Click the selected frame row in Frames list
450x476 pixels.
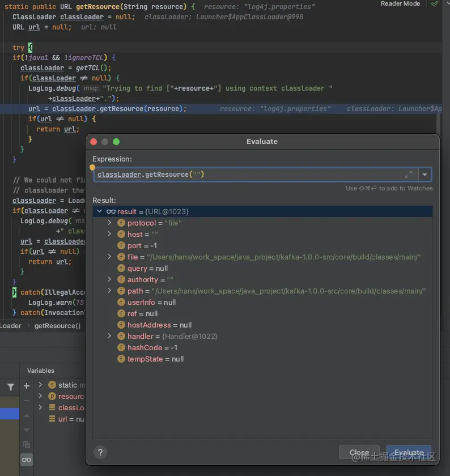tap(10, 414)
